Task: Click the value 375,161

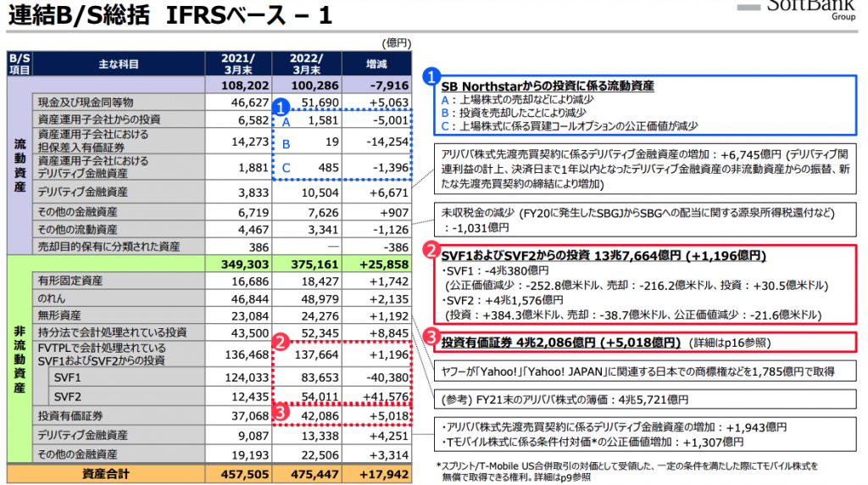Action: click(314, 265)
